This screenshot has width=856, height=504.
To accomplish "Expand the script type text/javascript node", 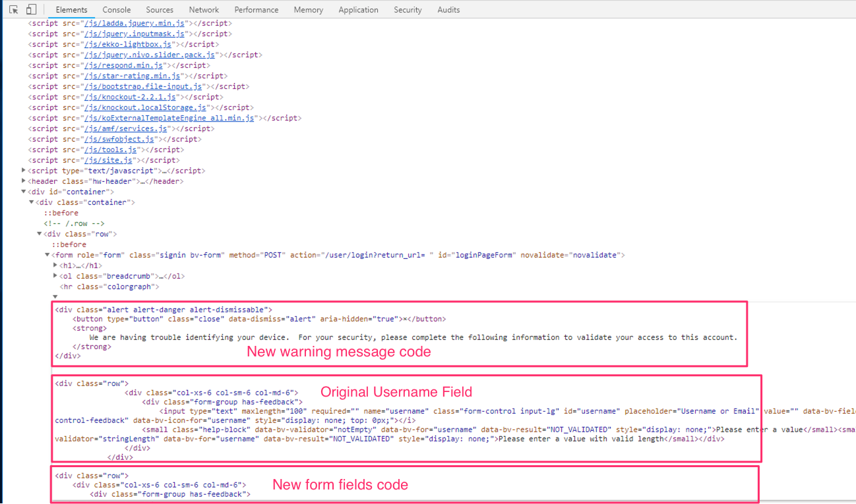I will (24, 171).
